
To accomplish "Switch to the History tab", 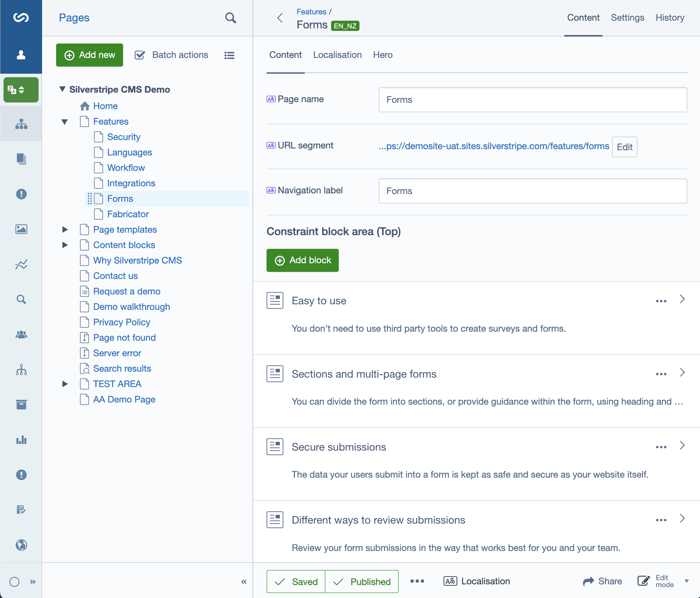I will (x=670, y=18).
